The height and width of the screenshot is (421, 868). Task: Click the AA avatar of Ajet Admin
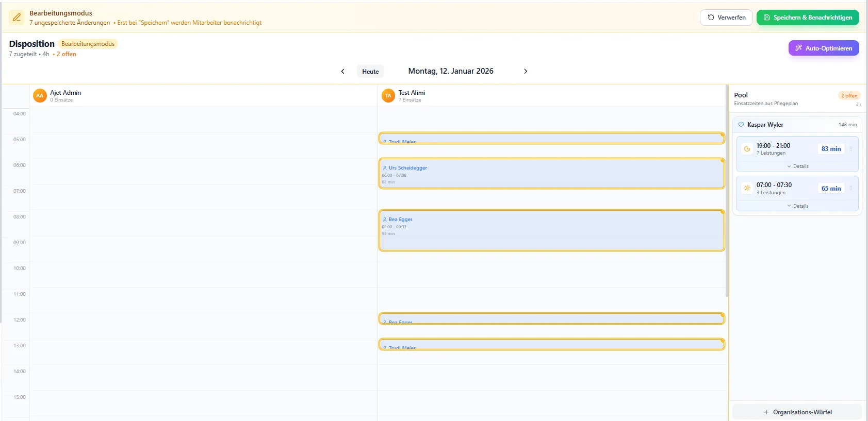pyautogui.click(x=40, y=96)
